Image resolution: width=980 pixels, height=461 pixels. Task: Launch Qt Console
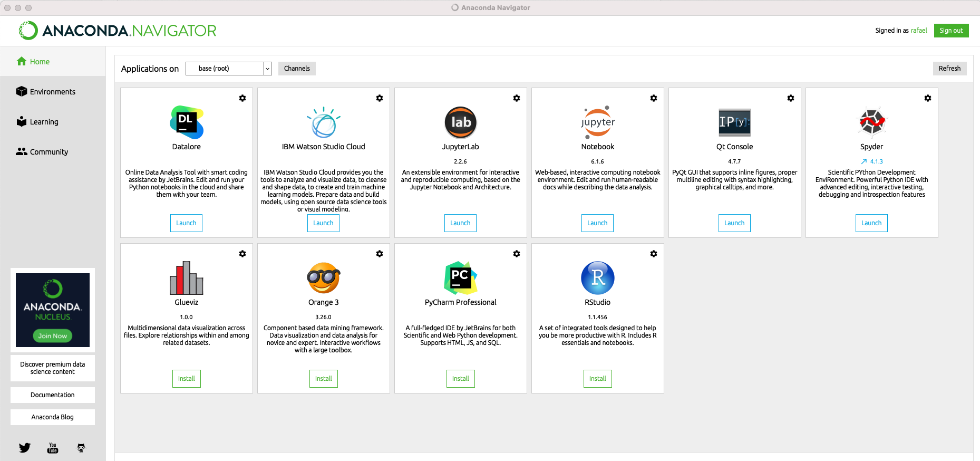734,223
